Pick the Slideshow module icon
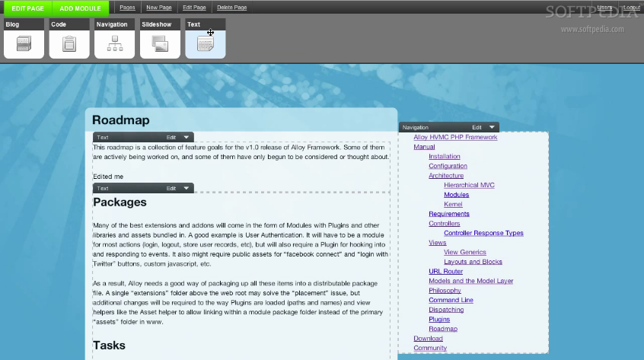Viewport: 644px width, 360px height. pyautogui.click(x=160, y=43)
